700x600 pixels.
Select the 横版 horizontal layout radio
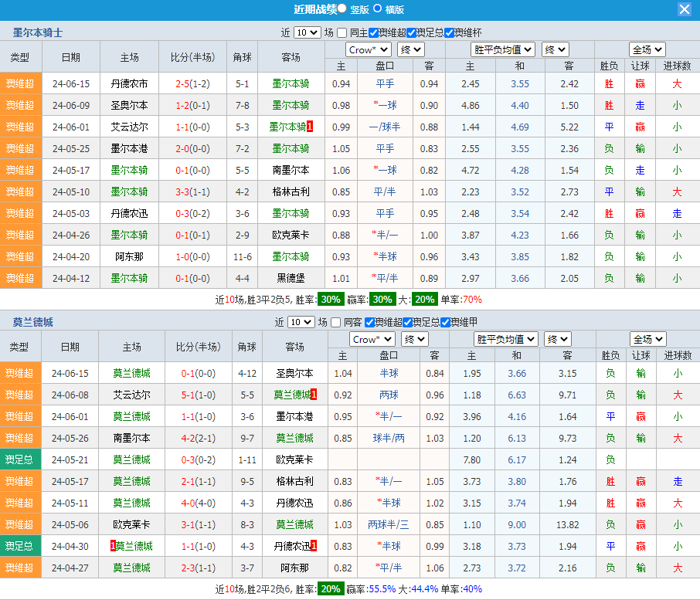pyautogui.click(x=378, y=9)
